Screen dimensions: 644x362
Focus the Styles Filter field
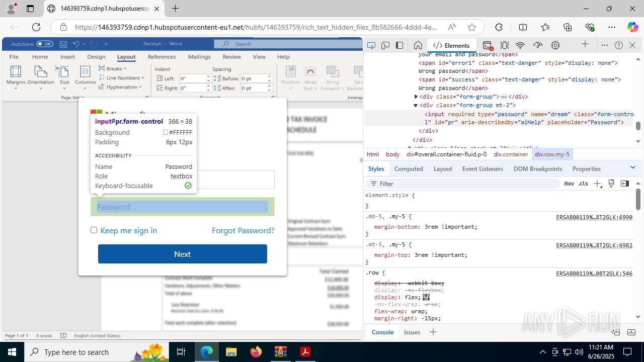463,184
